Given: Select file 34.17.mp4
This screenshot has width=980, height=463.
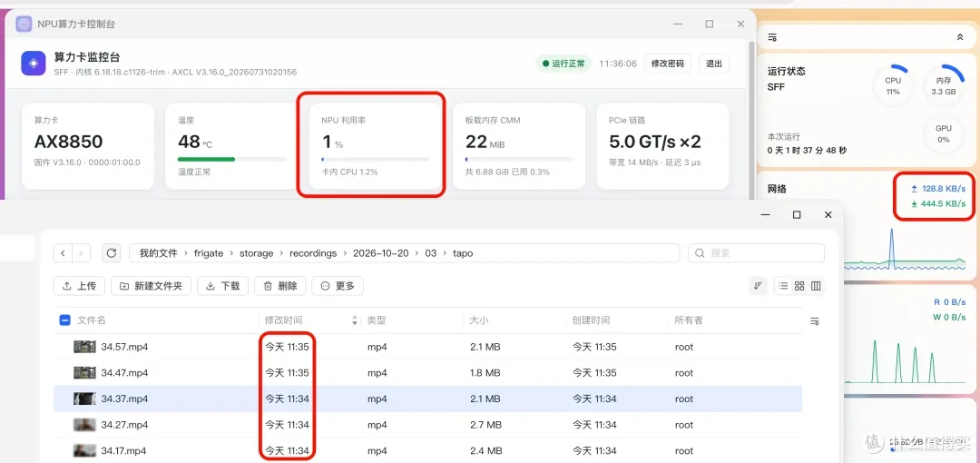Looking at the screenshot, I should (428, 450).
